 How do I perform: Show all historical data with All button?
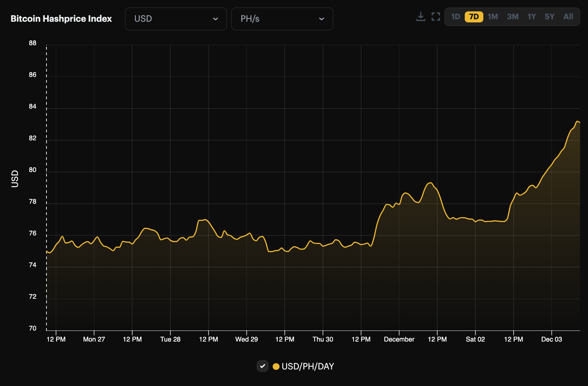(568, 16)
